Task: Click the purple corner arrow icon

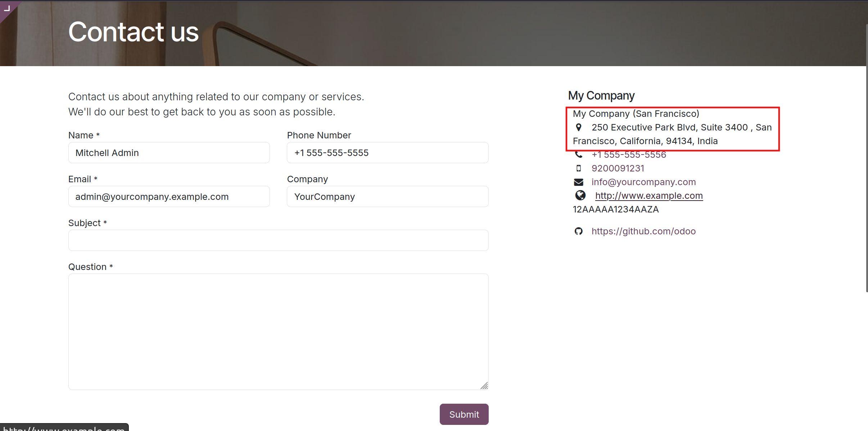Action: (x=6, y=8)
